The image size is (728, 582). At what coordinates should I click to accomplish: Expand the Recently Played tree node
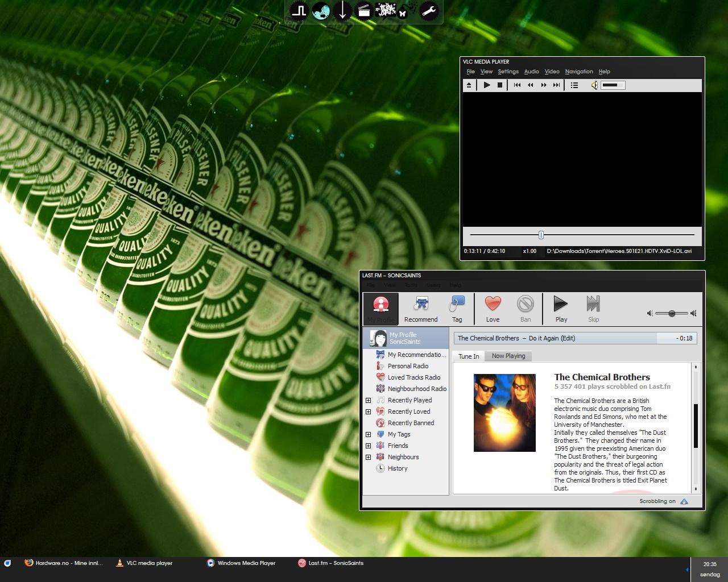point(368,401)
